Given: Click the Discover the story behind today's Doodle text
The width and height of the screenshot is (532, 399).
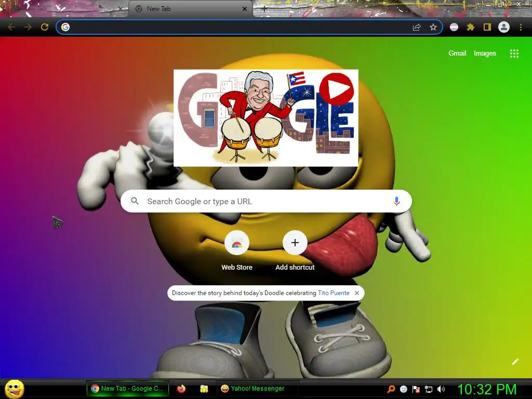Looking at the screenshot, I should [x=244, y=293].
